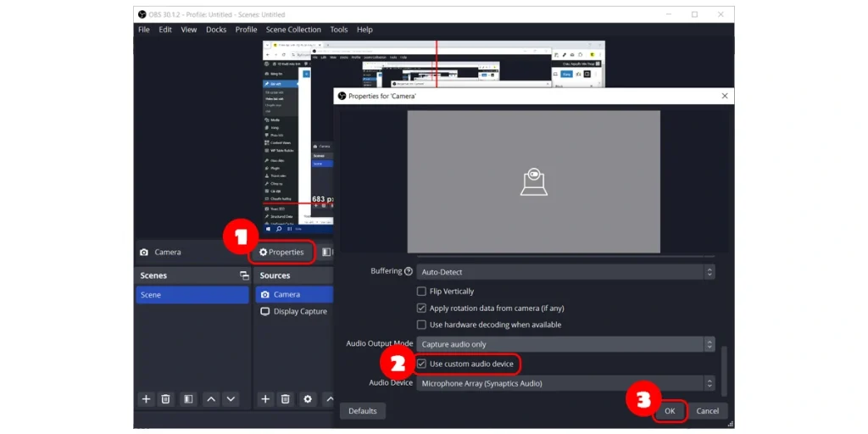Expand the Audio Output Mode dropdown
This screenshot has width=868, height=434.
[x=565, y=344]
